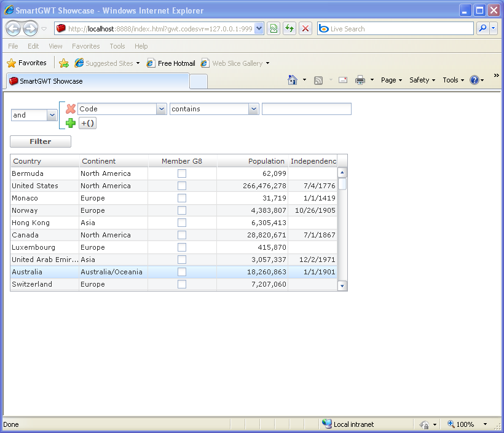This screenshot has width=504, height=433.
Task: Click Compatibility View broken page icon
Action: [x=274, y=29]
